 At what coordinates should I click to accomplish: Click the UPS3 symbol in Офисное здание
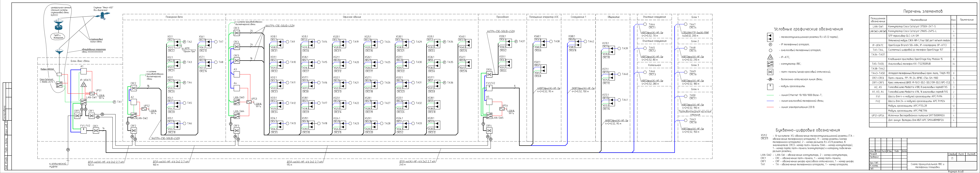click(x=249, y=102)
